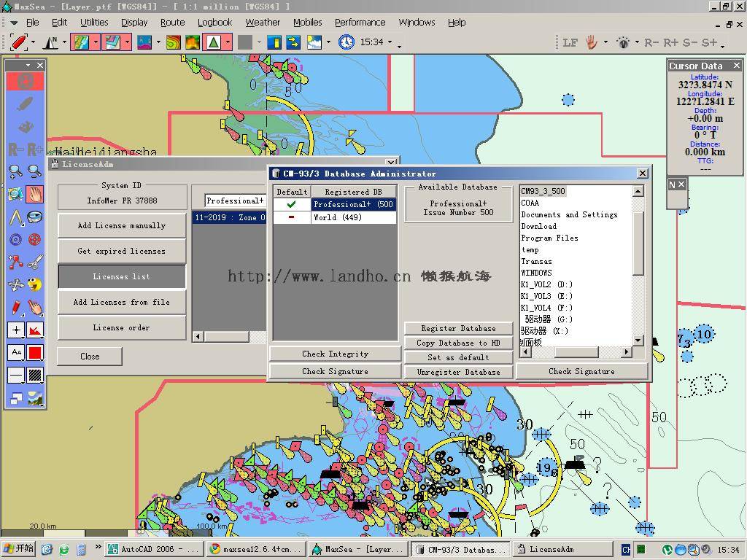Select the yellow smiley face tool
Viewport: 747px width, 560px height.
pyautogui.click(x=34, y=285)
